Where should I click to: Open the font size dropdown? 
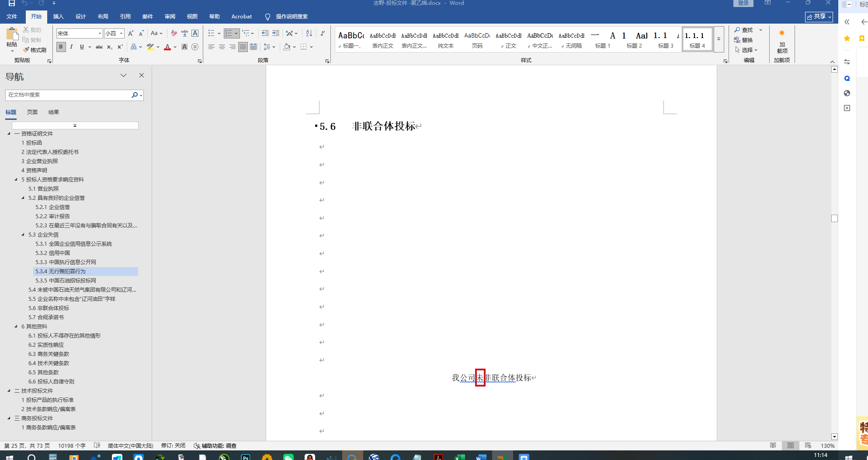[x=121, y=34]
